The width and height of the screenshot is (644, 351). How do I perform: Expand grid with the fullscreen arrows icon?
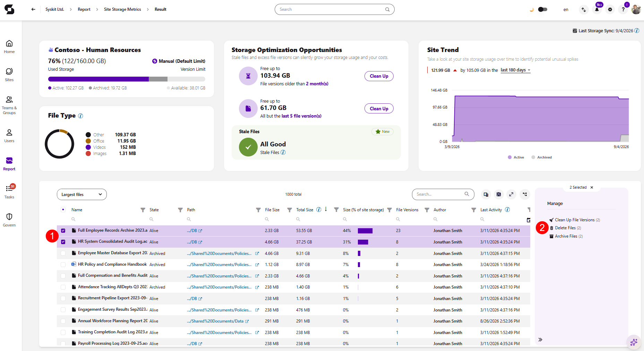511,194
